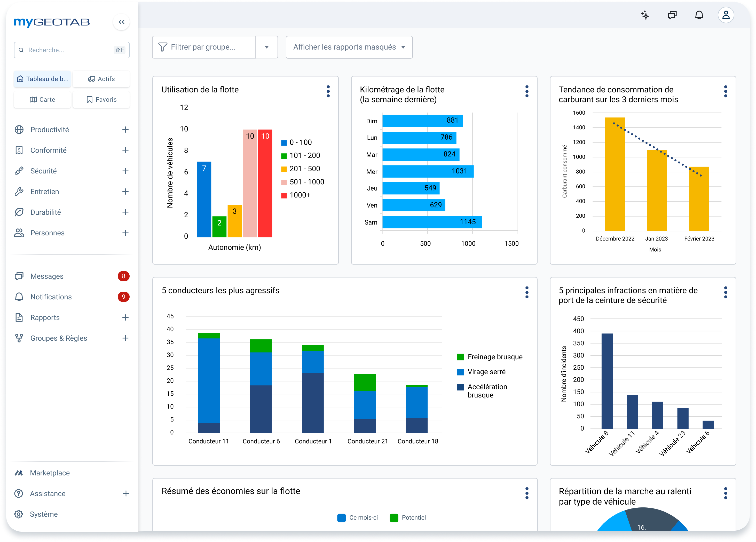Open the user profile avatar
The image size is (756, 542).
click(x=726, y=15)
